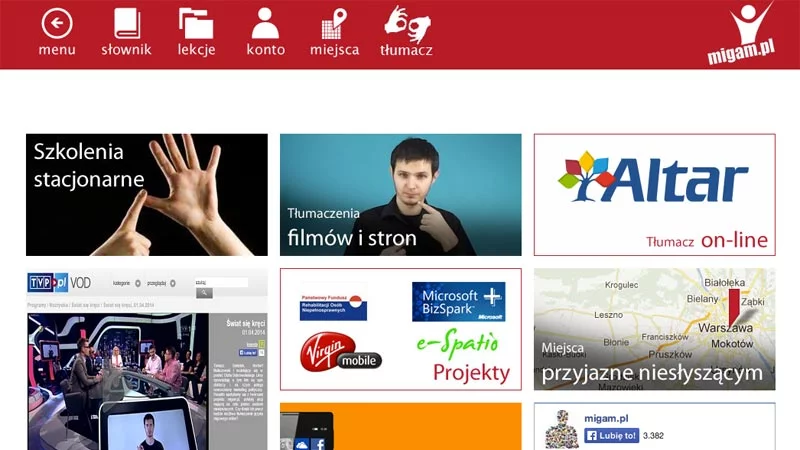The height and width of the screenshot is (450, 800).
Task: Open the słownik book icon
Action: click(x=127, y=23)
